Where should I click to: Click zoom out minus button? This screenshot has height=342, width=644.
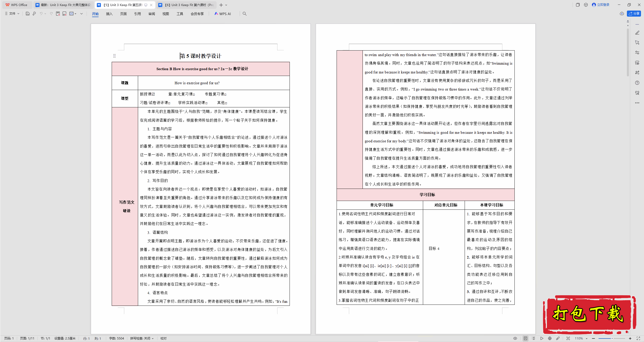[x=593, y=338]
